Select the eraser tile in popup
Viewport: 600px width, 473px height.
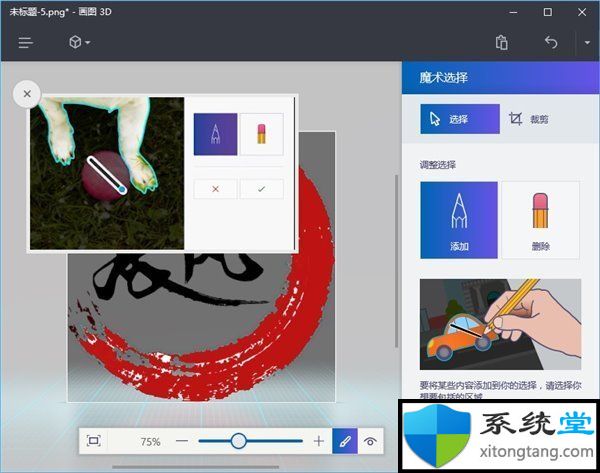(x=262, y=134)
